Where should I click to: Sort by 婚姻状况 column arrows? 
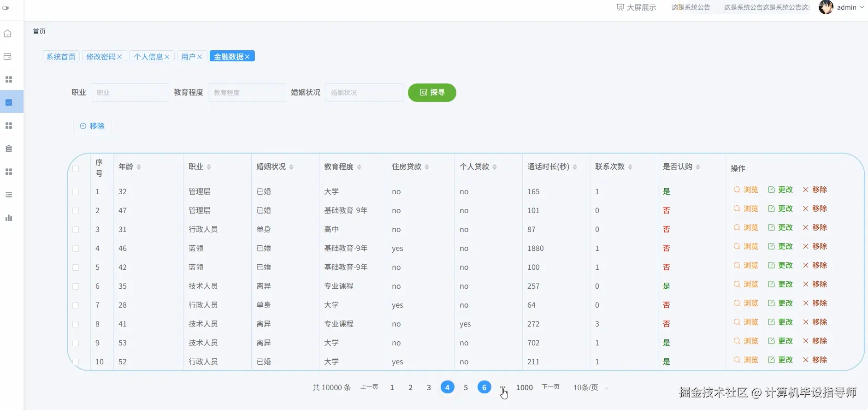[x=291, y=166]
